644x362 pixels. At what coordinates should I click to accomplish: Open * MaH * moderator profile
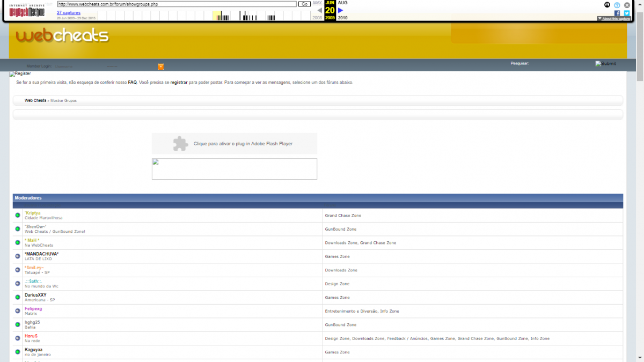pos(32,240)
